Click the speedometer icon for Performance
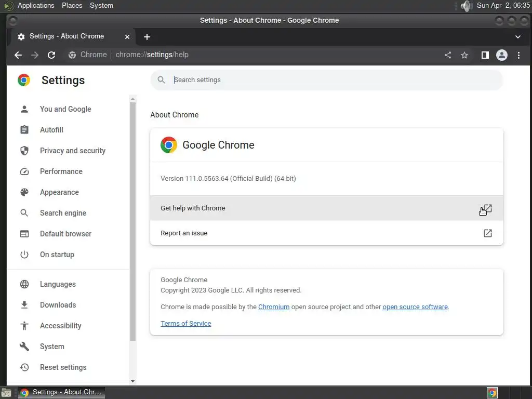The image size is (532, 399). [x=24, y=171]
